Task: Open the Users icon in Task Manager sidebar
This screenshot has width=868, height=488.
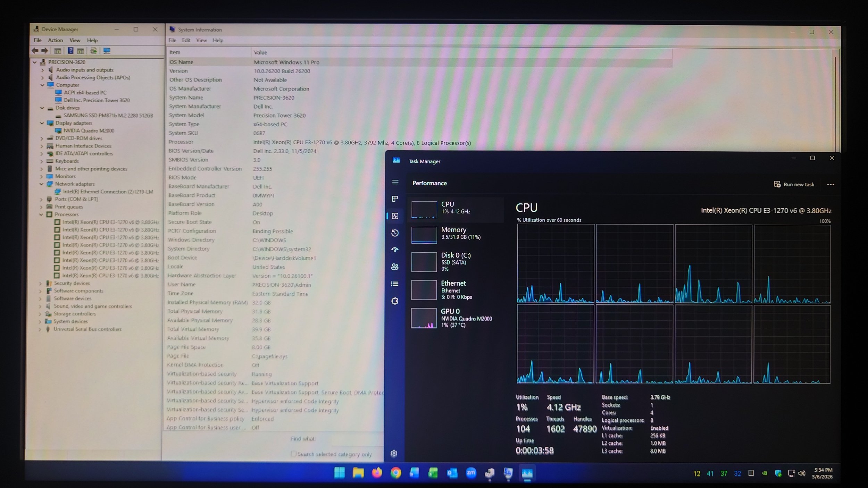Action: pos(395,267)
